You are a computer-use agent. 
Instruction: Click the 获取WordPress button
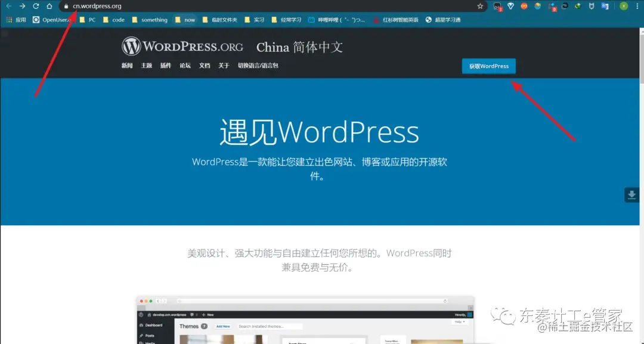pos(488,66)
